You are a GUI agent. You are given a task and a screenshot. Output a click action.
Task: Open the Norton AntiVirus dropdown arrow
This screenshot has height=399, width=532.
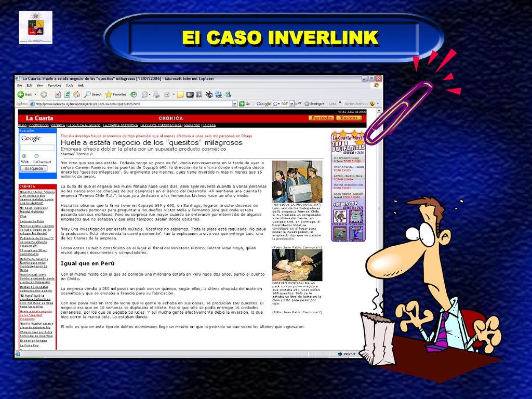(x=378, y=104)
